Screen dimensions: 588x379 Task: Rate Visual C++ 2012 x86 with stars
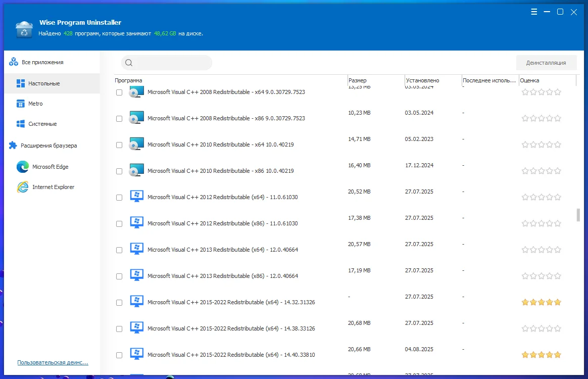(541, 223)
